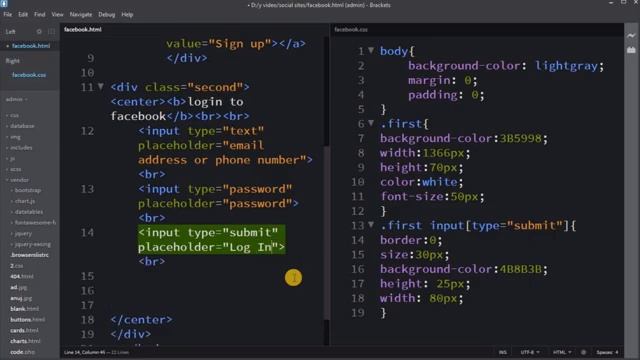Open the admin project folder dropdown
Screen dimensions: 640x360
pyautogui.click(x=17, y=99)
